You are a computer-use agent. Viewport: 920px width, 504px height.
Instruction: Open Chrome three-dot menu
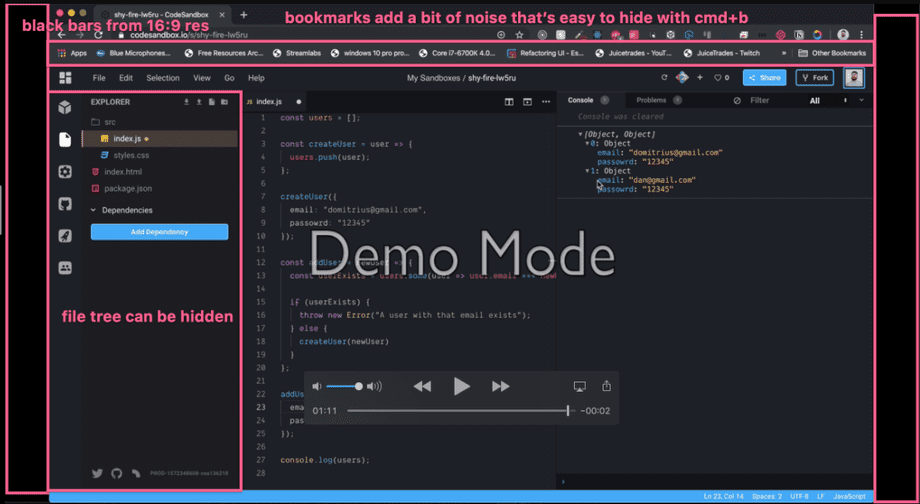(861, 35)
